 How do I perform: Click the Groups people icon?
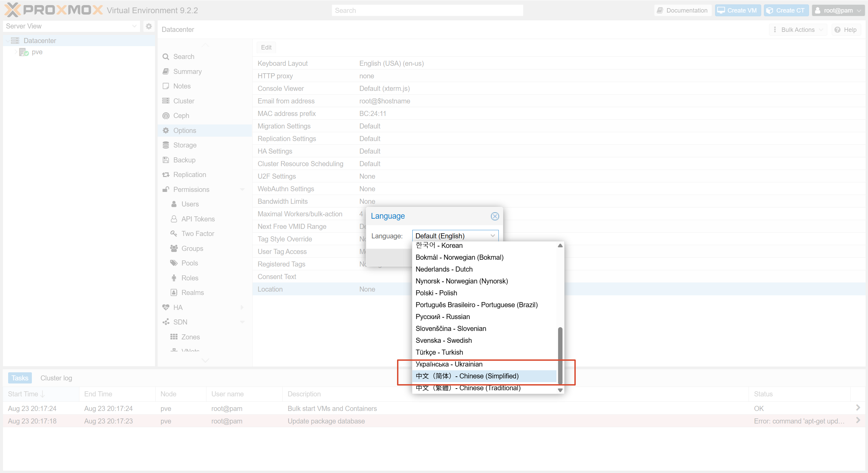[x=174, y=249]
